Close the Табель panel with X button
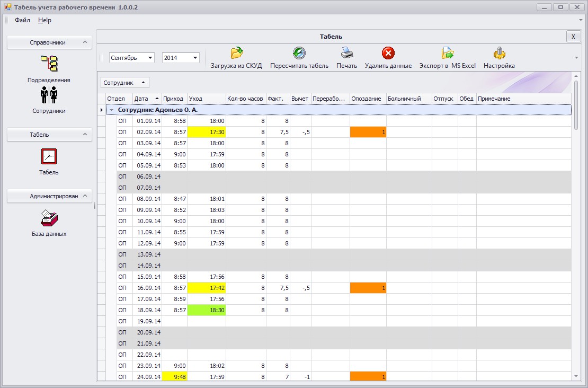Viewport: 588px width, 388px height. coord(573,37)
